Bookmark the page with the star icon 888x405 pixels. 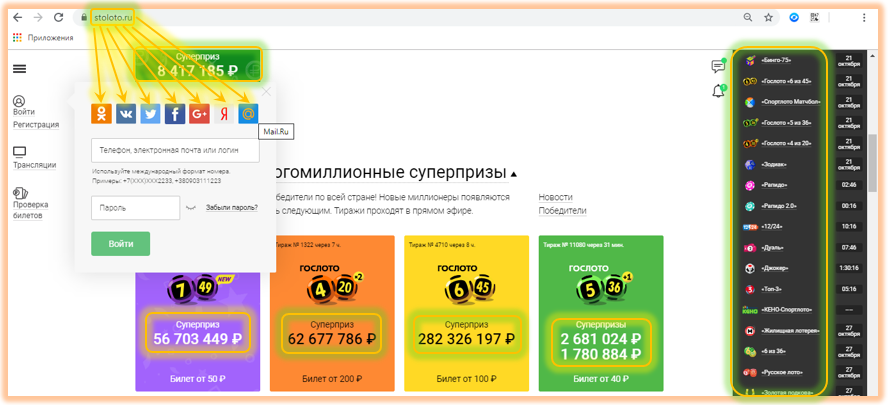coord(769,18)
